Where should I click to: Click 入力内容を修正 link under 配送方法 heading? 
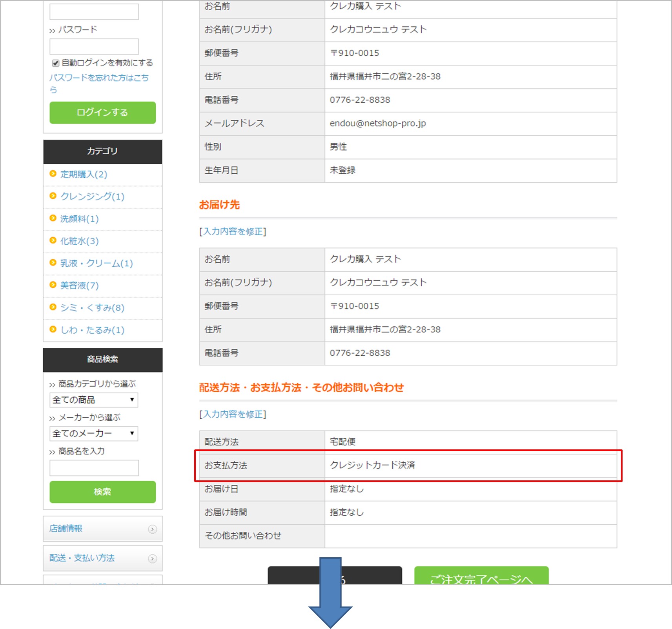(x=233, y=414)
